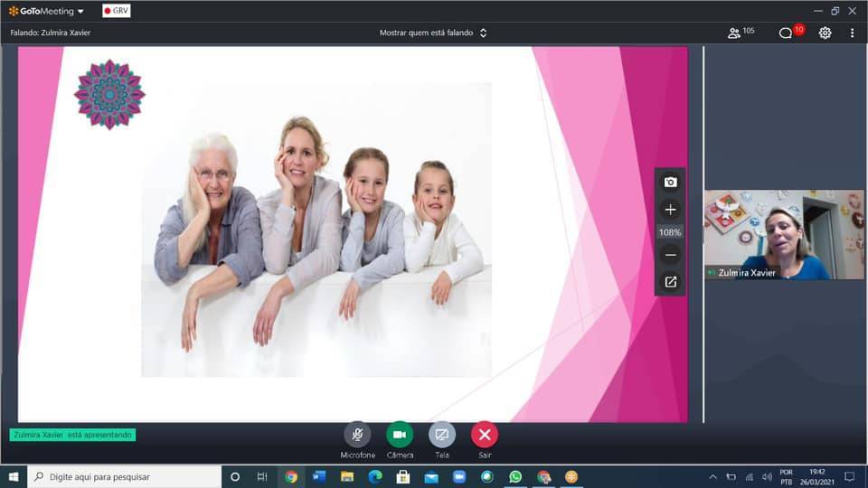Open the three-dot more options menu

click(852, 33)
